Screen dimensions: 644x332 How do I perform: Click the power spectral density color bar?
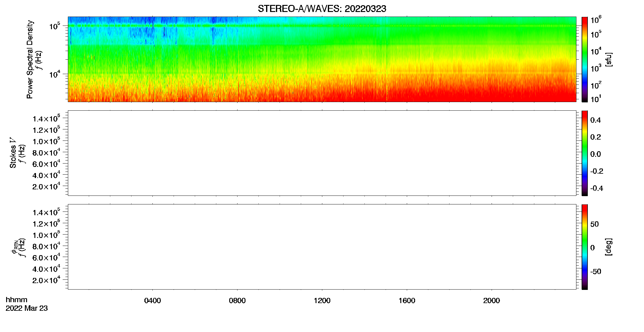[585, 59]
